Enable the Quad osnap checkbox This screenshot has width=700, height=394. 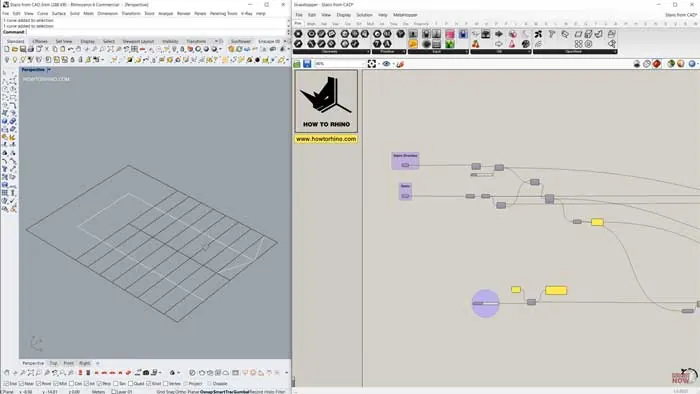pyautogui.click(x=130, y=384)
